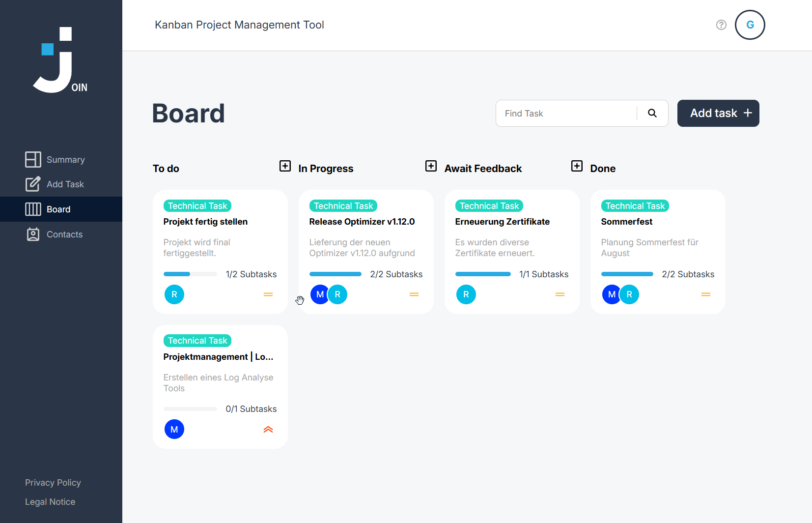Image resolution: width=812 pixels, height=523 pixels.
Task: Open the user profile avatar G
Action: pyautogui.click(x=750, y=25)
